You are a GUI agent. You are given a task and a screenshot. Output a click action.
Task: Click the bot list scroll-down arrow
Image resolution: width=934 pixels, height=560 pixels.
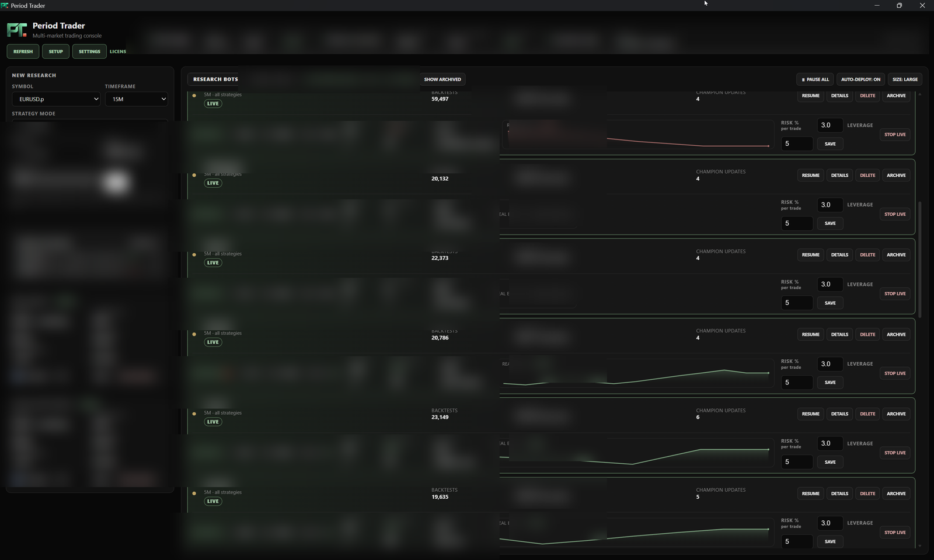(x=920, y=546)
